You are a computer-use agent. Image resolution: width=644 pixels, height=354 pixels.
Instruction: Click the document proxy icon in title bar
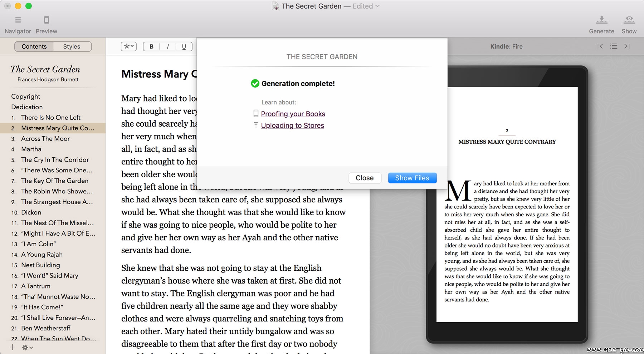point(275,6)
